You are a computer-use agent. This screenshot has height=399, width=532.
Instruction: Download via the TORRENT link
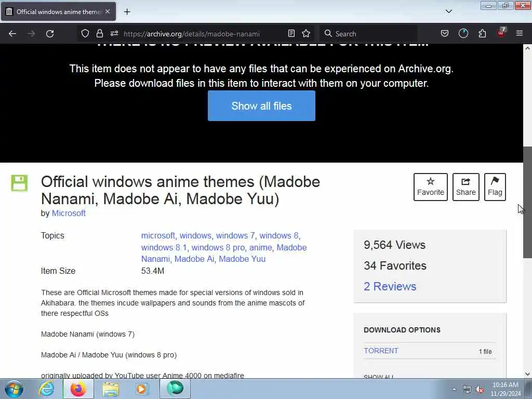click(381, 351)
